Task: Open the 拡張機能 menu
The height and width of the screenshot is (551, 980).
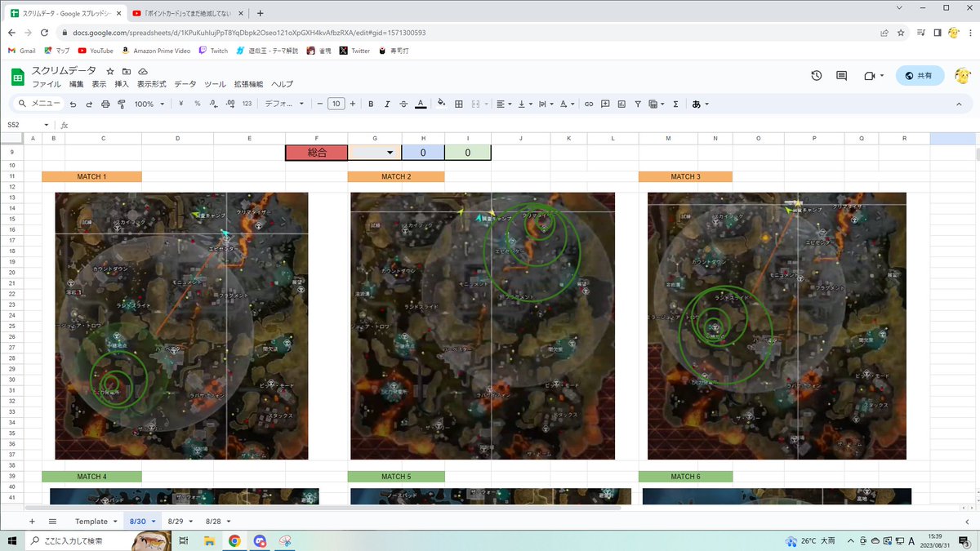Action: (x=248, y=84)
